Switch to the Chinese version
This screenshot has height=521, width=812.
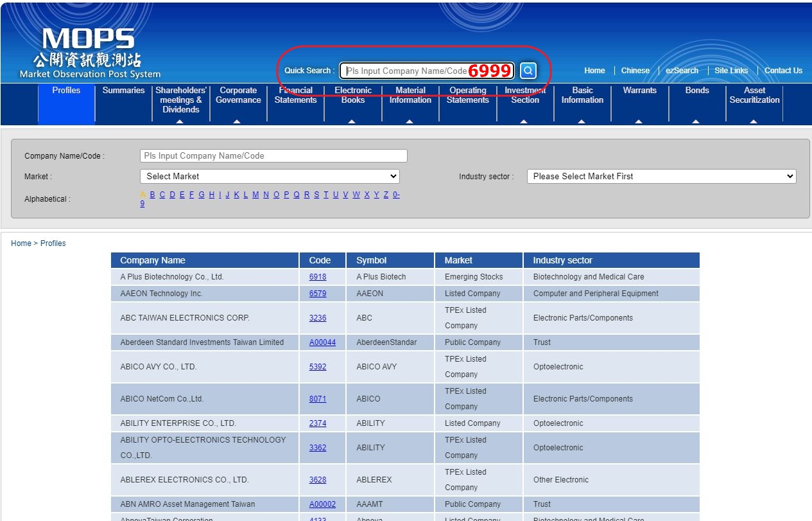tap(635, 71)
